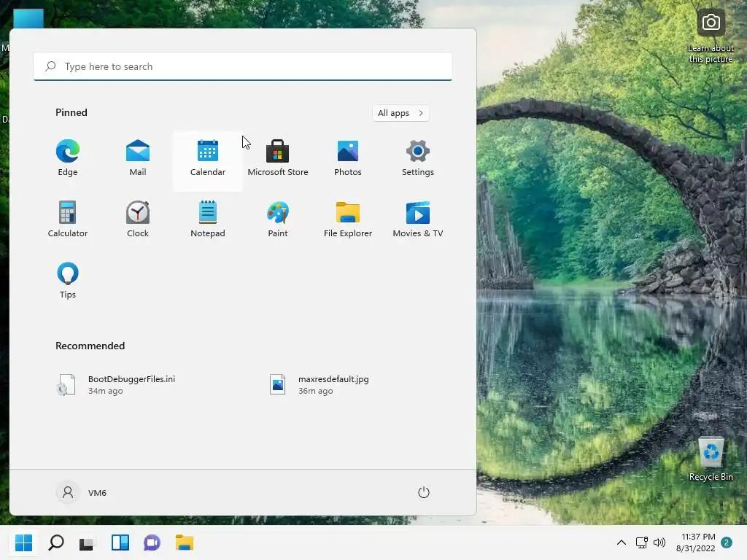Open the Tips app
747x560 pixels.
point(68,281)
